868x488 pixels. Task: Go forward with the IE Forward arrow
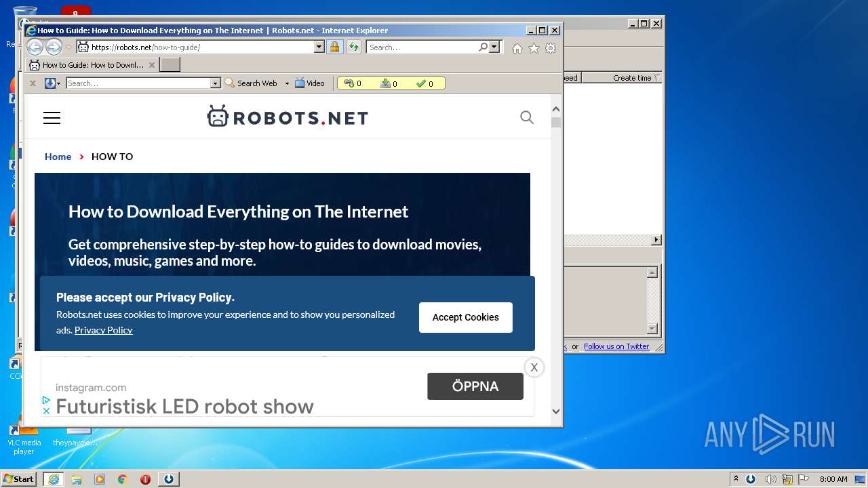click(54, 47)
